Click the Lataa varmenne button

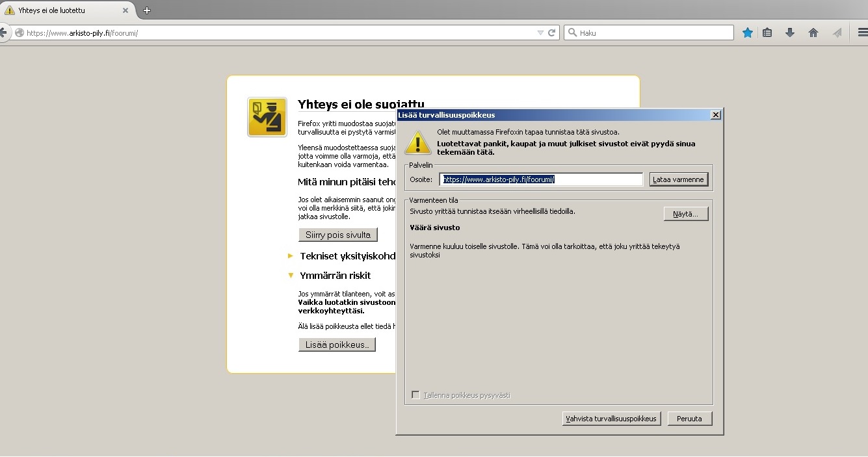point(678,179)
